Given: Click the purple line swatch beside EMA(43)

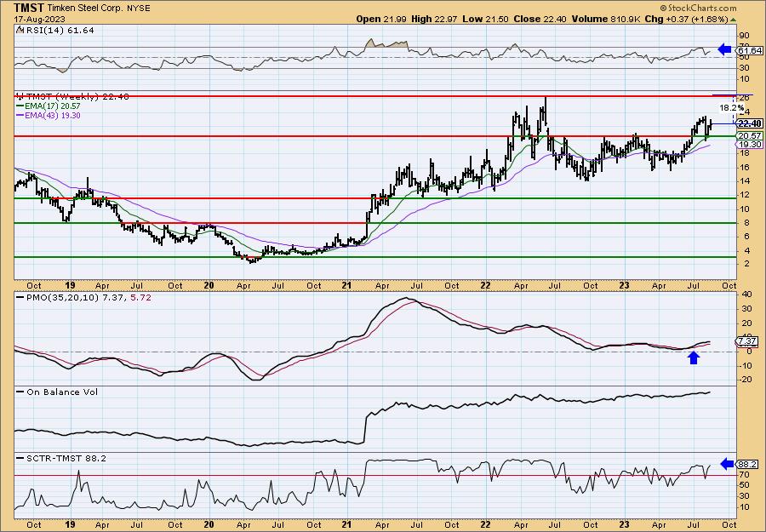Looking at the screenshot, I should (x=20, y=115).
